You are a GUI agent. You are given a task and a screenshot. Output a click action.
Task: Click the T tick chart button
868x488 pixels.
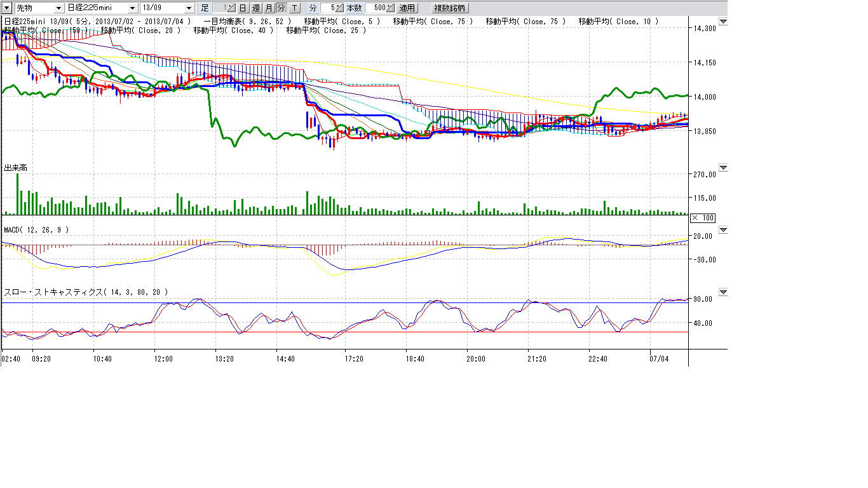[294, 8]
